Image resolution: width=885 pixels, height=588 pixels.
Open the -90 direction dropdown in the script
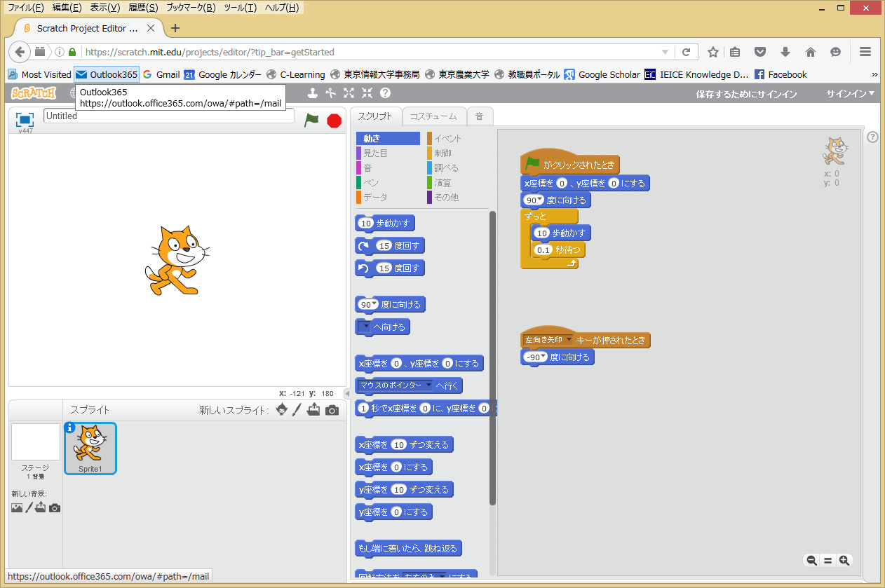542,357
